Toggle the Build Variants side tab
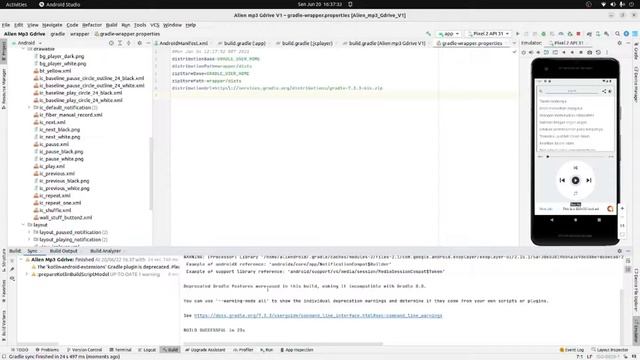 click(4, 325)
